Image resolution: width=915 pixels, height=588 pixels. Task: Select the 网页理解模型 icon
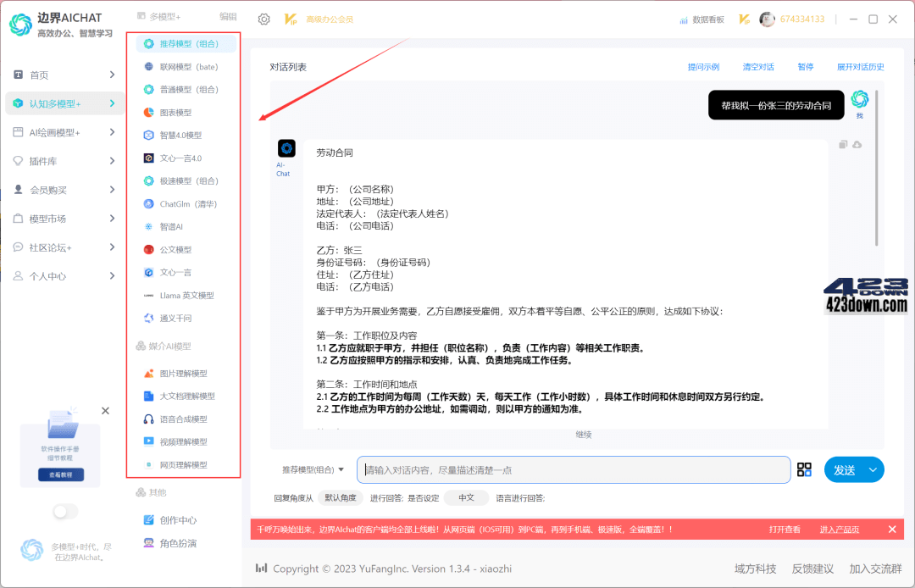click(x=149, y=465)
